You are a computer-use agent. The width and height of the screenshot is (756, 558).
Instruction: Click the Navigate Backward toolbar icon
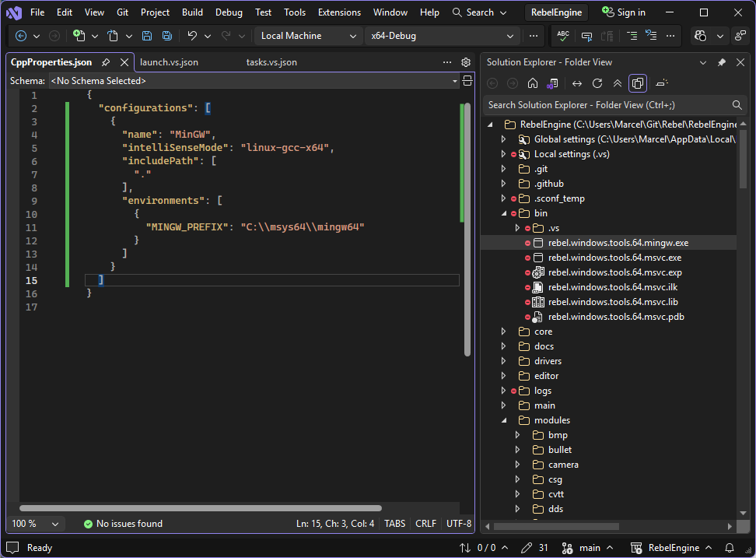pos(21,36)
